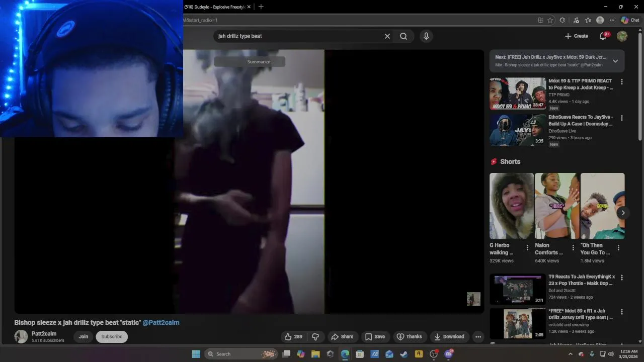The image size is (644, 362).
Task: Open Microsoft Store from the taskbar
Action: click(x=360, y=354)
